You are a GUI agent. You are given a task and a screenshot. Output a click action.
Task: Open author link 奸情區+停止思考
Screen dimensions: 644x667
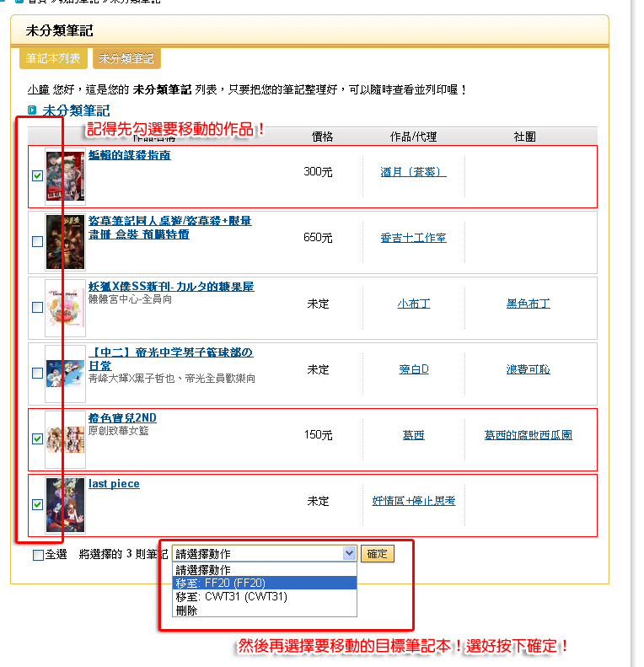pos(413,501)
